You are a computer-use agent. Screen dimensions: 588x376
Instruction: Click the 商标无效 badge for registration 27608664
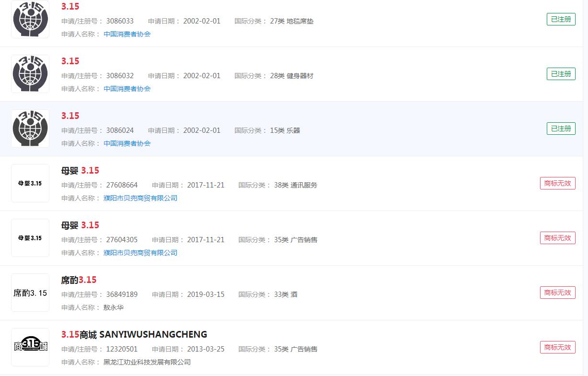tap(558, 183)
